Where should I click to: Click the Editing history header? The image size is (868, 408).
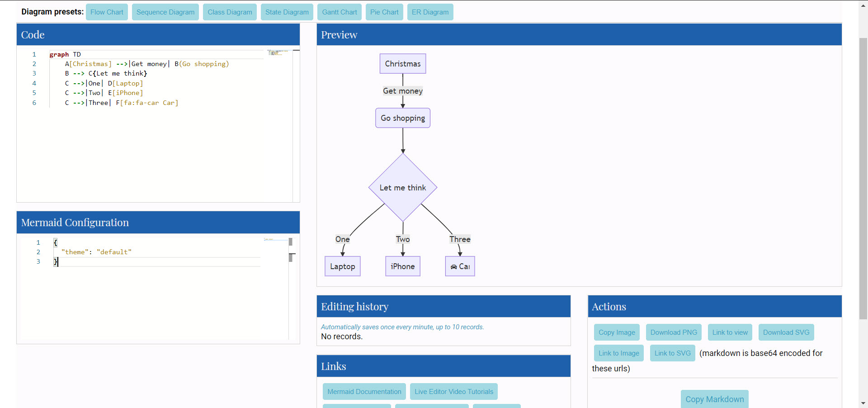[x=443, y=307]
